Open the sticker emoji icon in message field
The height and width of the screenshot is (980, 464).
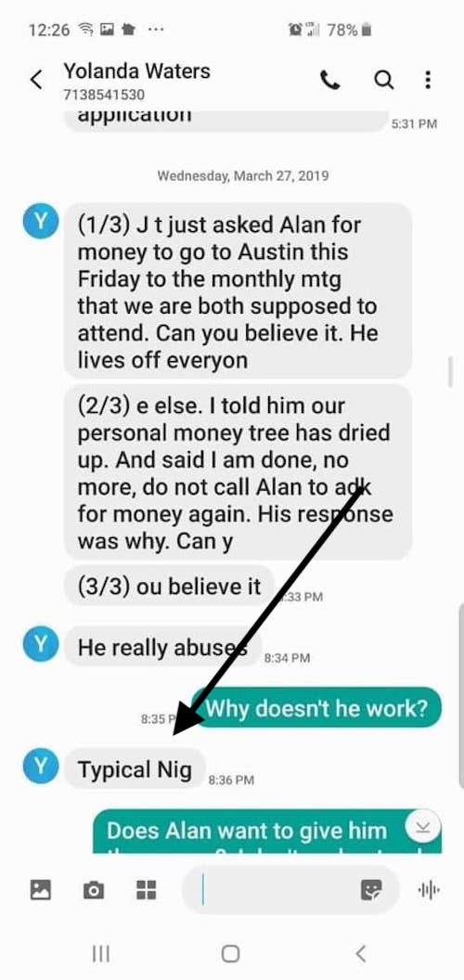coord(371,889)
